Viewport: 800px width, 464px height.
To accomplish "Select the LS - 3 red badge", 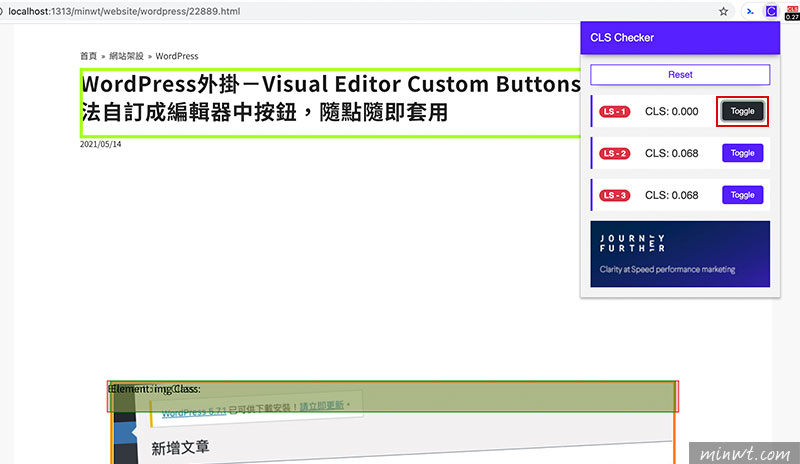I will (x=615, y=195).
